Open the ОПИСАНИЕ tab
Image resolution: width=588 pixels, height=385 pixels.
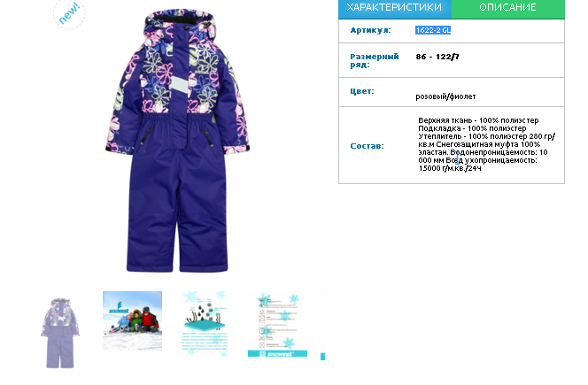tap(507, 8)
